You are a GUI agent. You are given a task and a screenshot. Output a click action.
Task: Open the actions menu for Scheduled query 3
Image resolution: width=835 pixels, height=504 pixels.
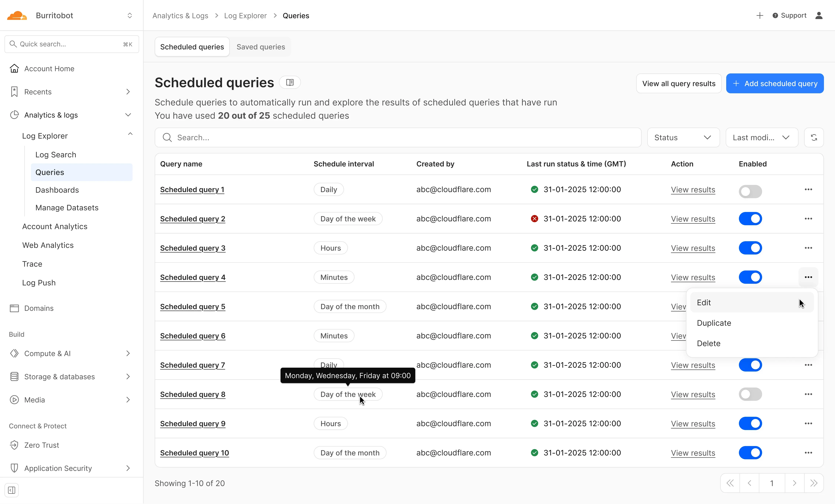808,248
